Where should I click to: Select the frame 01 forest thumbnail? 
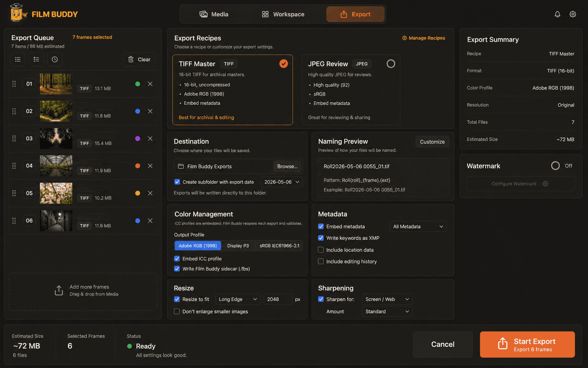pos(56,84)
